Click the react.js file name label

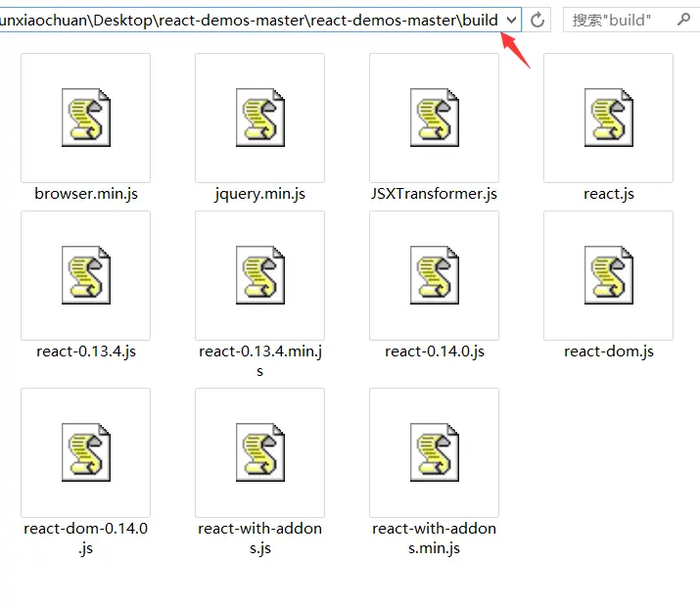(x=609, y=194)
